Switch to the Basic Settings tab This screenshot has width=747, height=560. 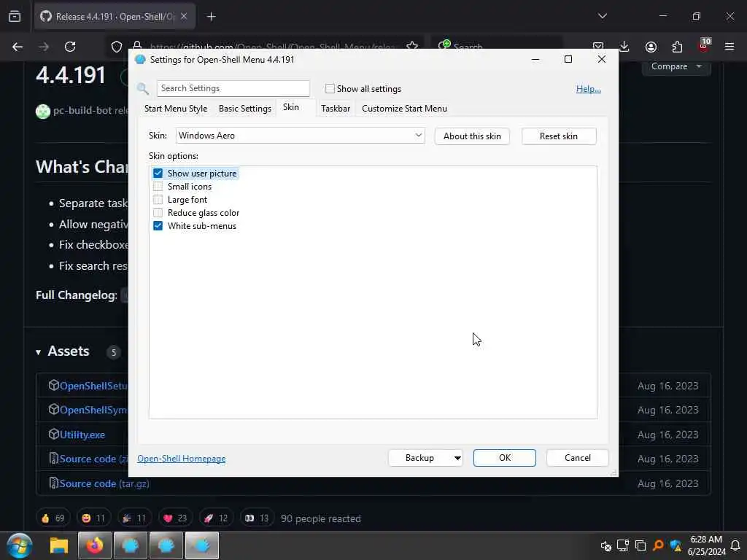(245, 109)
